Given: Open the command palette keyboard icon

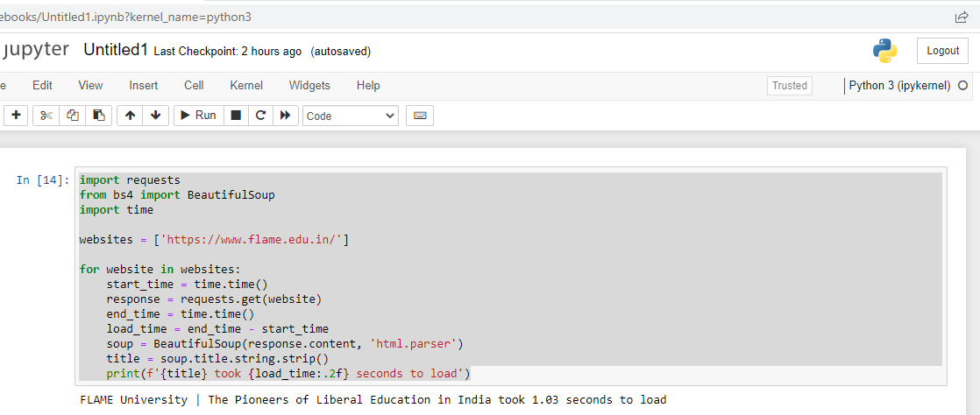Looking at the screenshot, I should [x=420, y=115].
